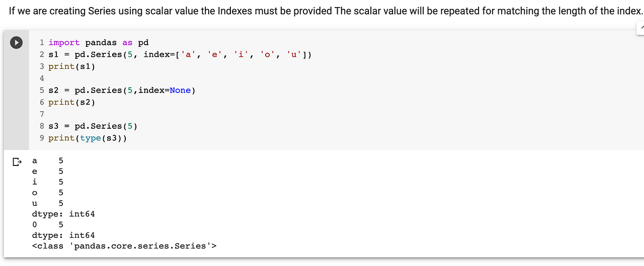This screenshot has height=266, width=644.
Task: Place cursor on s1 = pd.Series line
Action: click(x=180, y=54)
